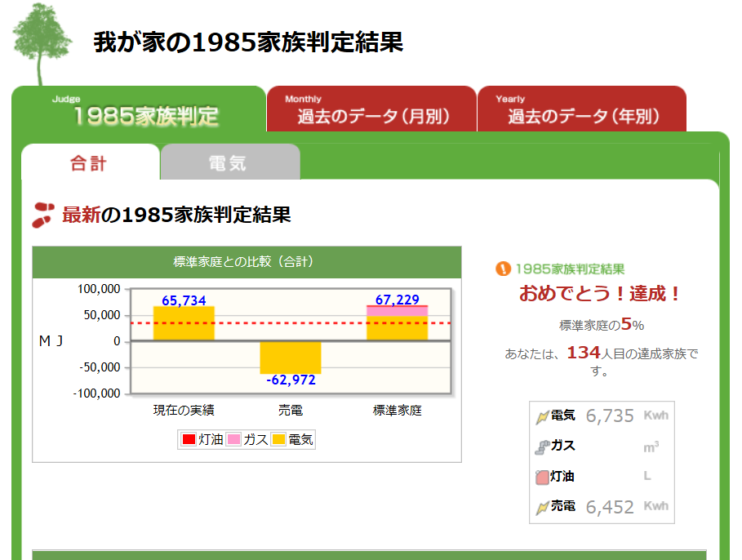Click the 我が家の1985家族判定結果 page title
The image size is (742, 560).
[x=248, y=42]
